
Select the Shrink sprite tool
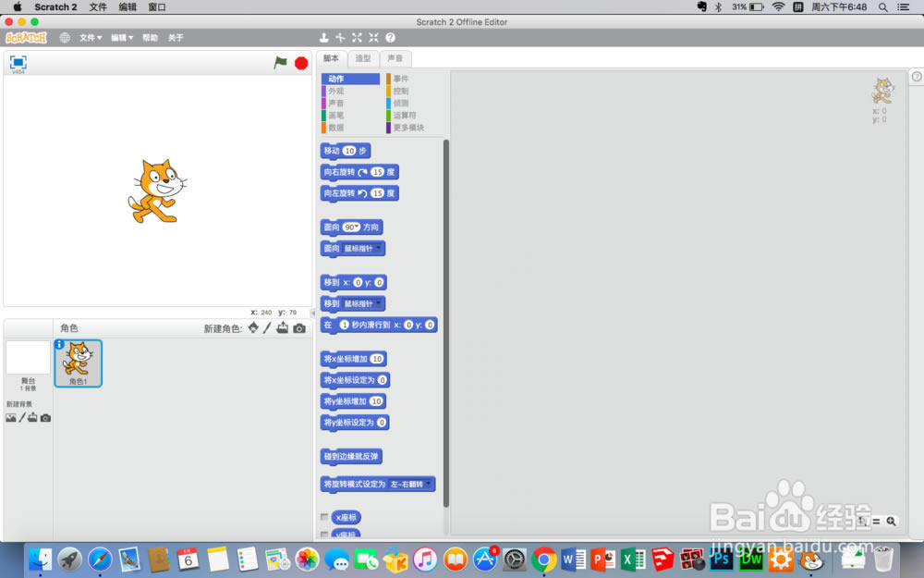point(373,38)
